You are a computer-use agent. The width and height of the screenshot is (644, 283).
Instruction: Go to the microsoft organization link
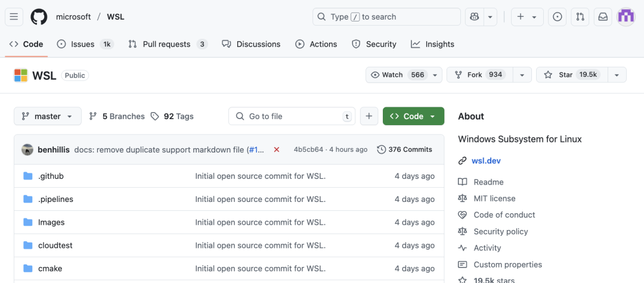tap(73, 17)
